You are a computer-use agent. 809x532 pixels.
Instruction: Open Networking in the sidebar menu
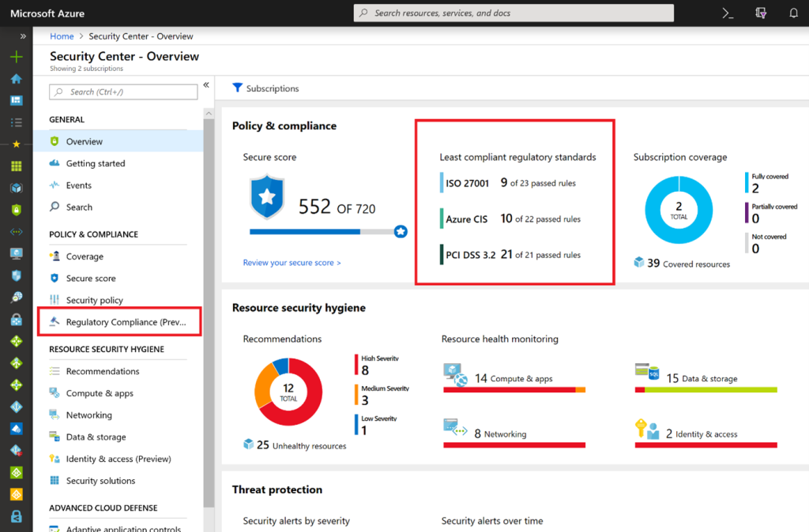[119, 415]
